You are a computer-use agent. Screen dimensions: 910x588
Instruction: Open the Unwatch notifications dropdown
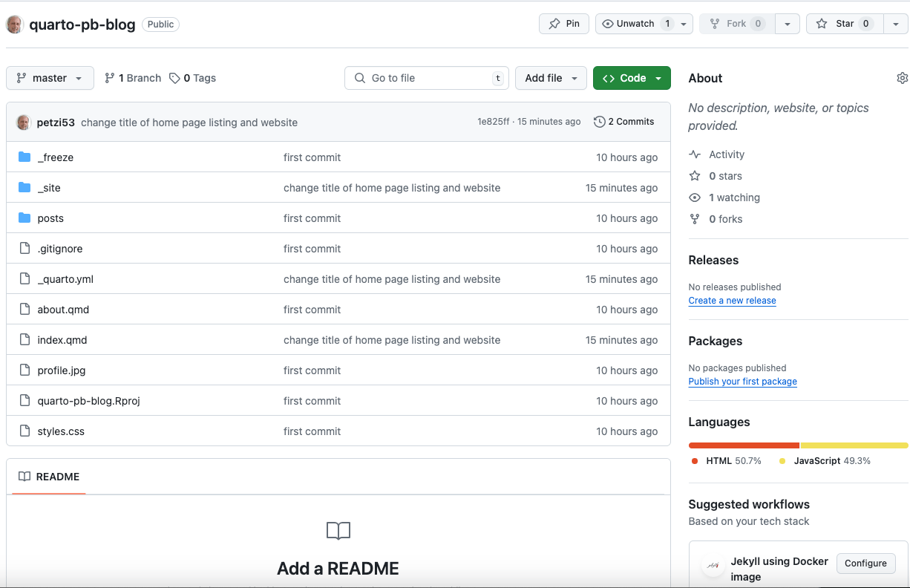click(x=645, y=24)
